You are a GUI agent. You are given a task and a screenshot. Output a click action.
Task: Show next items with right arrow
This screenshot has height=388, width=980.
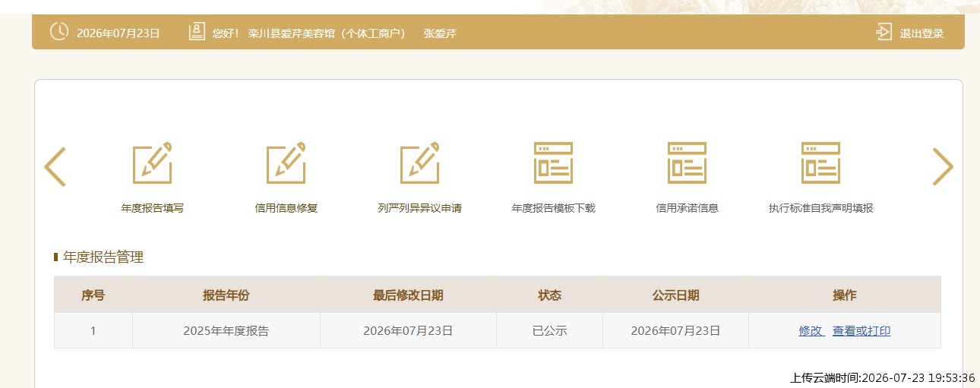click(943, 166)
